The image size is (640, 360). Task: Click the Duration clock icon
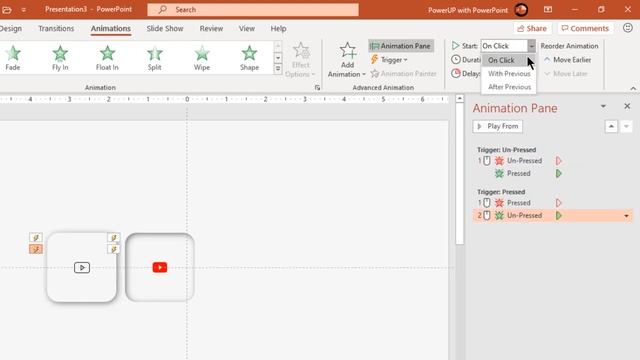coord(456,60)
